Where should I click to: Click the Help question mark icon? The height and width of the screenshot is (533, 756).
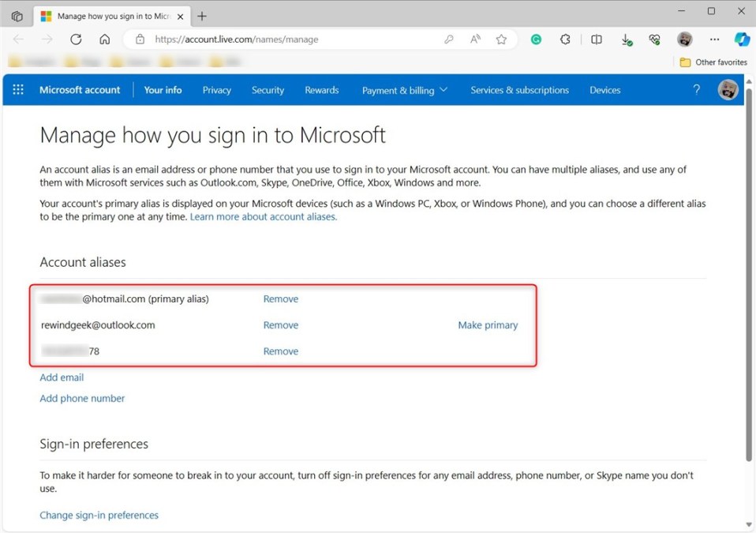[x=696, y=90]
